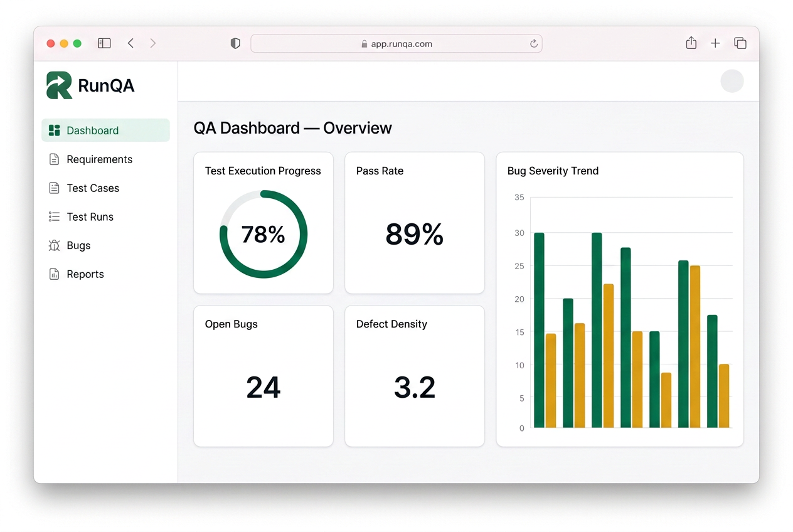Open the Dashboard menu item

(x=105, y=130)
